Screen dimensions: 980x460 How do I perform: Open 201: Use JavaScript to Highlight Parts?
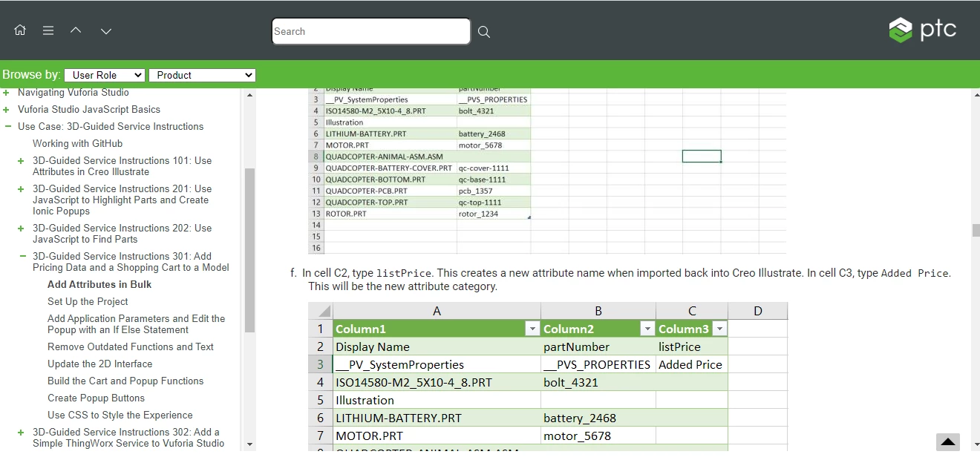(122, 200)
